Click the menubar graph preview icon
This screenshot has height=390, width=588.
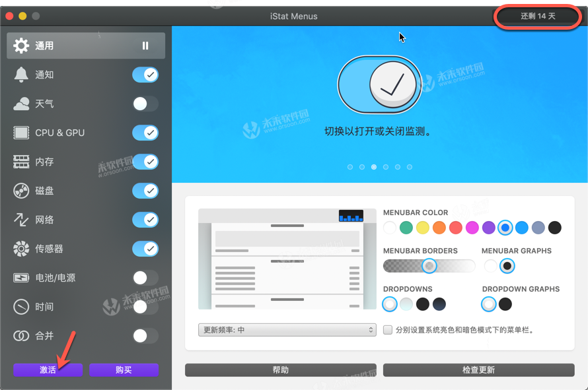point(351,216)
